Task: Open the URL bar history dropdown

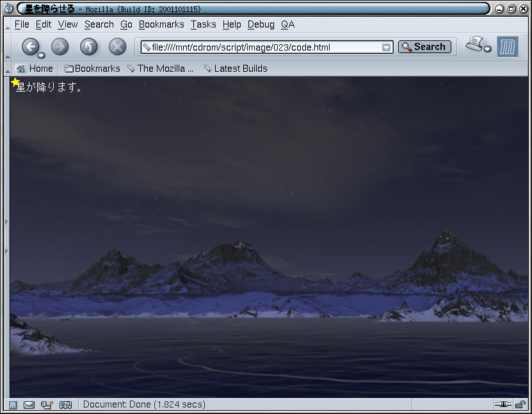Action: coord(386,47)
